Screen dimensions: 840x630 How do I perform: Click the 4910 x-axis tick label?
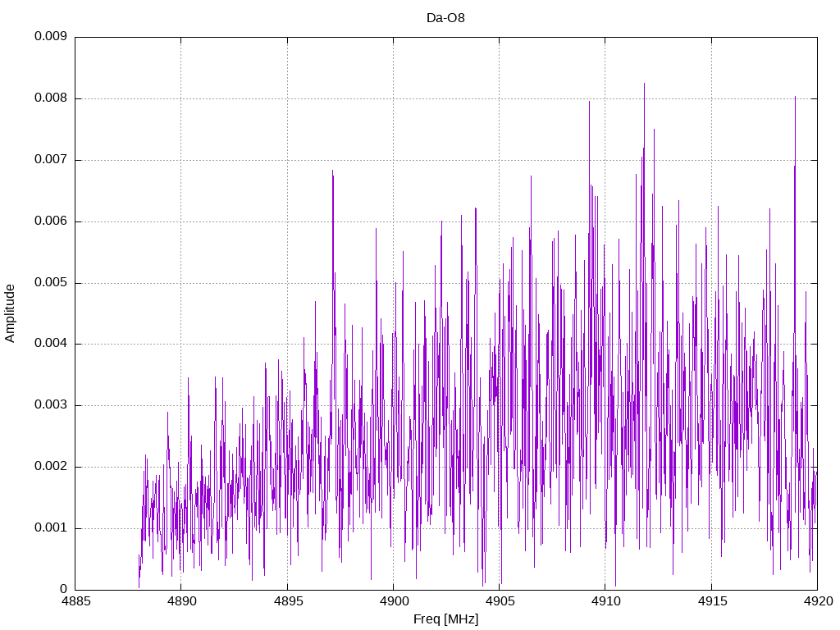point(606,601)
